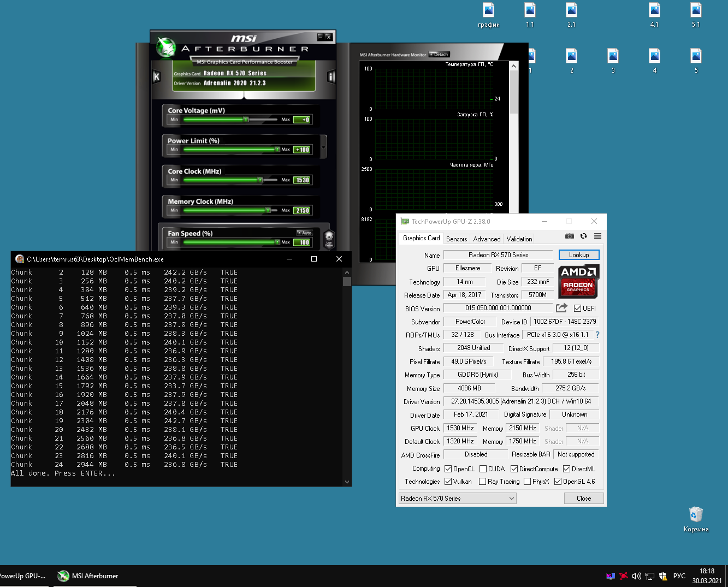
Task: Open the график desktop file
Action: 489,15
